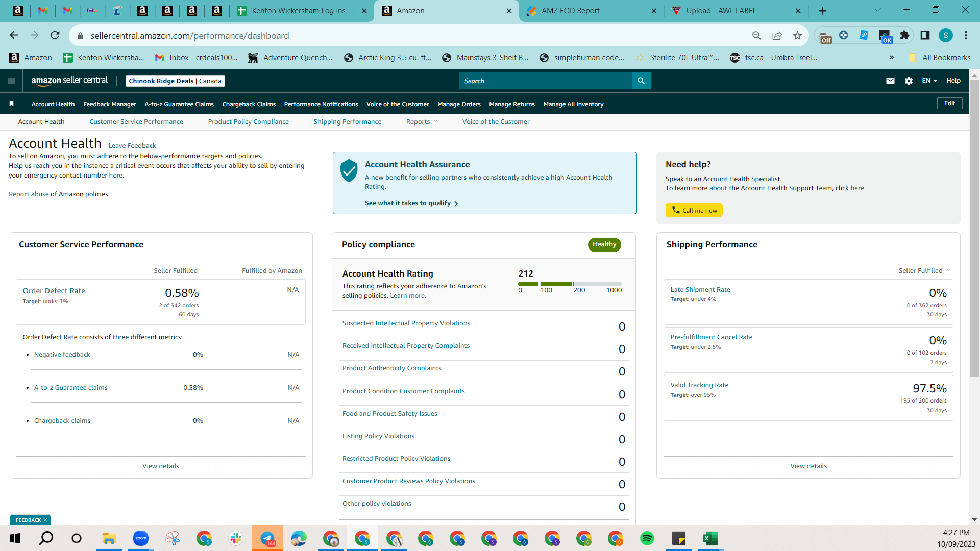
Task: Open Chrome tab search chevron
Action: coord(878,10)
